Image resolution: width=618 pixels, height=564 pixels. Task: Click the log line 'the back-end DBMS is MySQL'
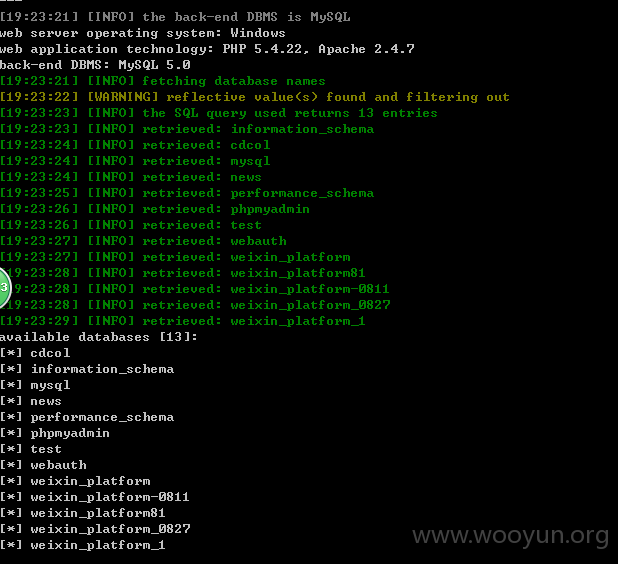click(175, 17)
